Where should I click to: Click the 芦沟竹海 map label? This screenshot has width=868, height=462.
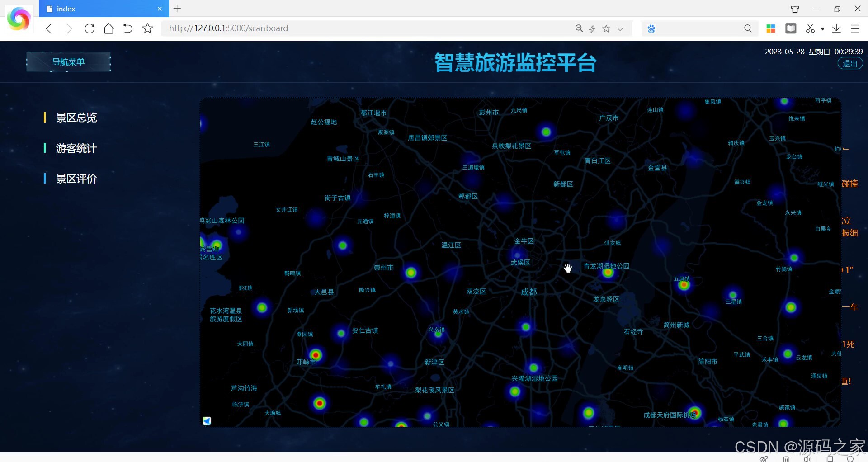click(x=244, y=388)
